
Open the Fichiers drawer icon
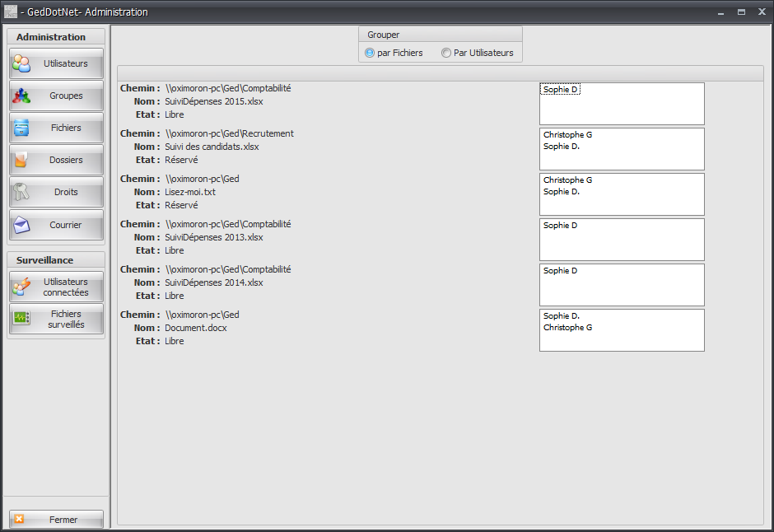(x=21, y=128)
